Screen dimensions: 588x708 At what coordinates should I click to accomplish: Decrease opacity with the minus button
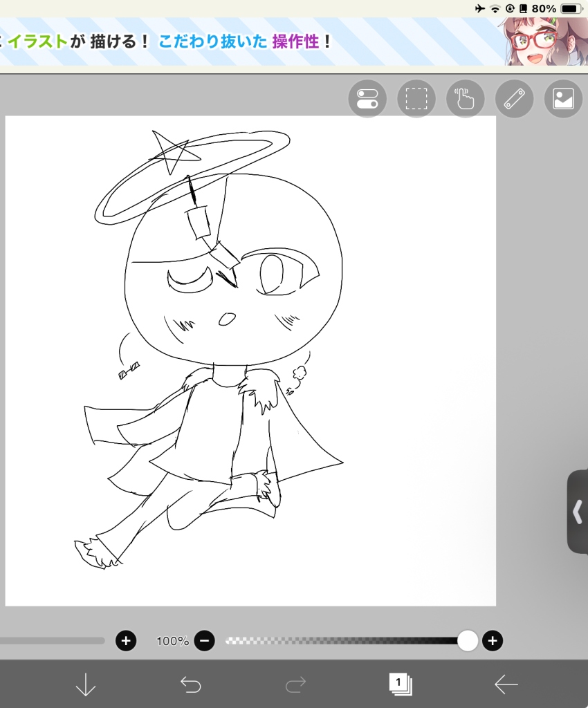205,641
